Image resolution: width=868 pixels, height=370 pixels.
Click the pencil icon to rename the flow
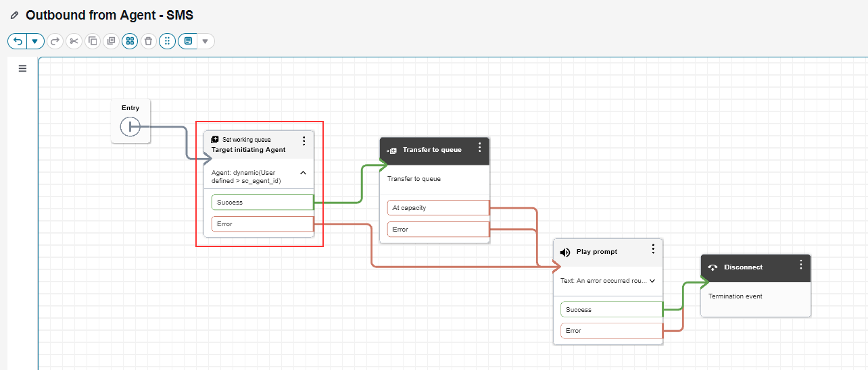pos(14,15)
